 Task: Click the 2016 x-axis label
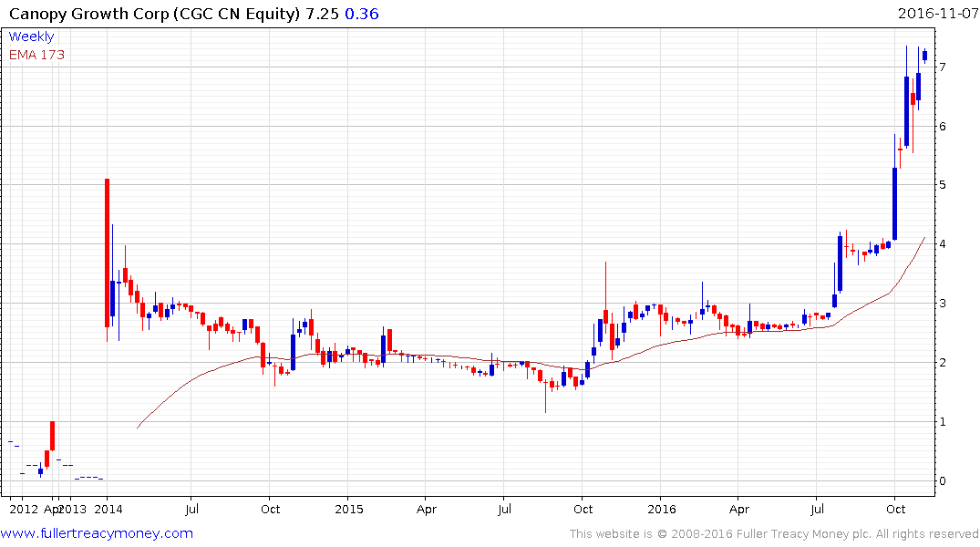[x=661, y=510]
